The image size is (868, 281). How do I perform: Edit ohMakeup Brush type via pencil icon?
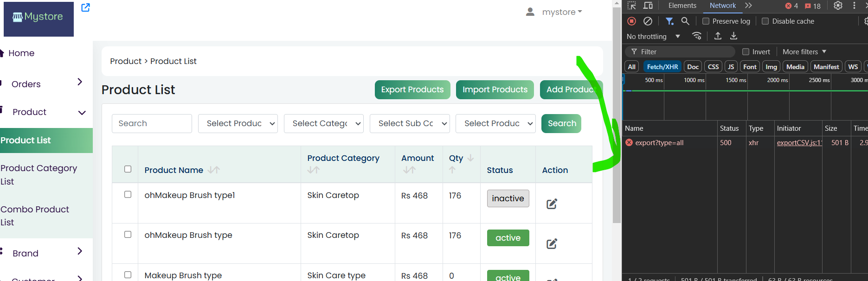(552, 244)
